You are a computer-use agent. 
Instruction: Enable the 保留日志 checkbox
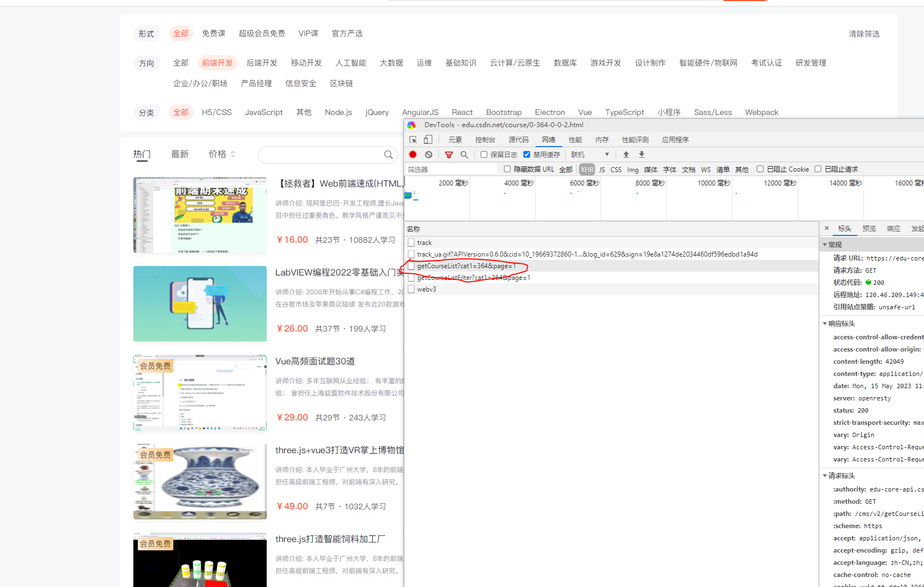coord(484,154)
